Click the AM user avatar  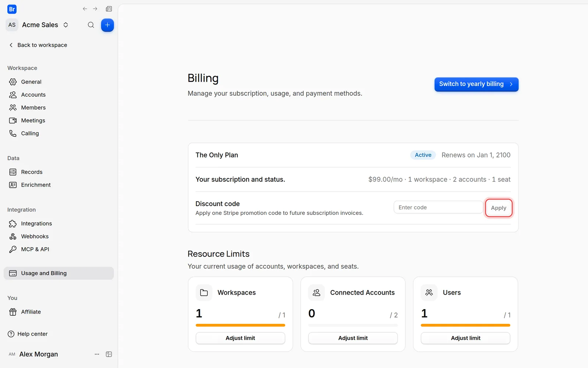coord(12,354)
